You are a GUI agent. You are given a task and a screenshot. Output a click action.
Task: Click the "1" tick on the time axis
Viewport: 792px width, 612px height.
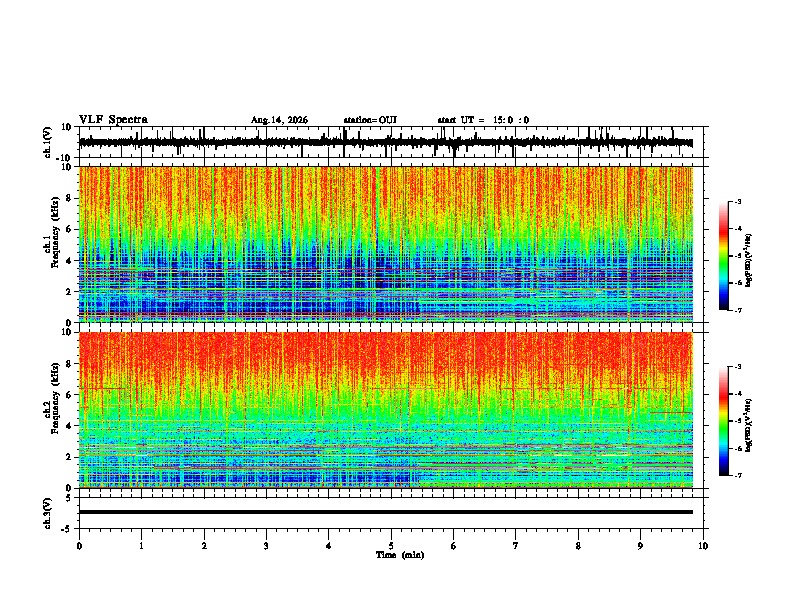click(x=142, y=546)
